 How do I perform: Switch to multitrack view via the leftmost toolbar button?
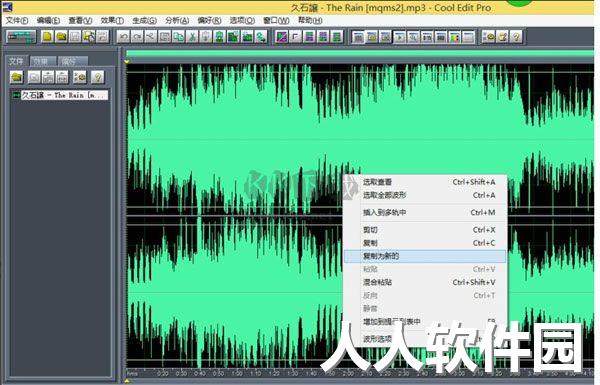tap(21, 37)
